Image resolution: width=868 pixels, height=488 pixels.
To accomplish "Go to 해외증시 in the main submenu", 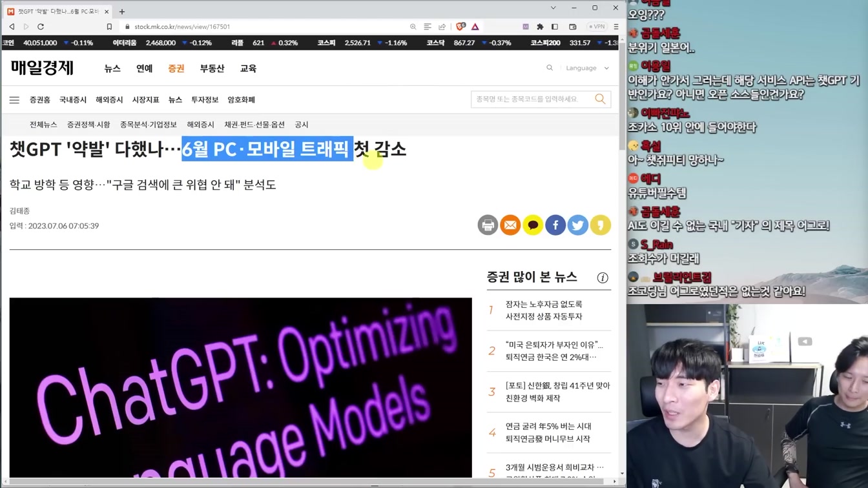I will tap(109, 100).
